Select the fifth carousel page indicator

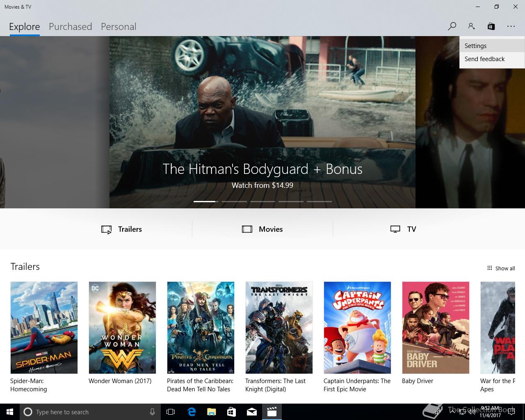[x=319, y=201]
